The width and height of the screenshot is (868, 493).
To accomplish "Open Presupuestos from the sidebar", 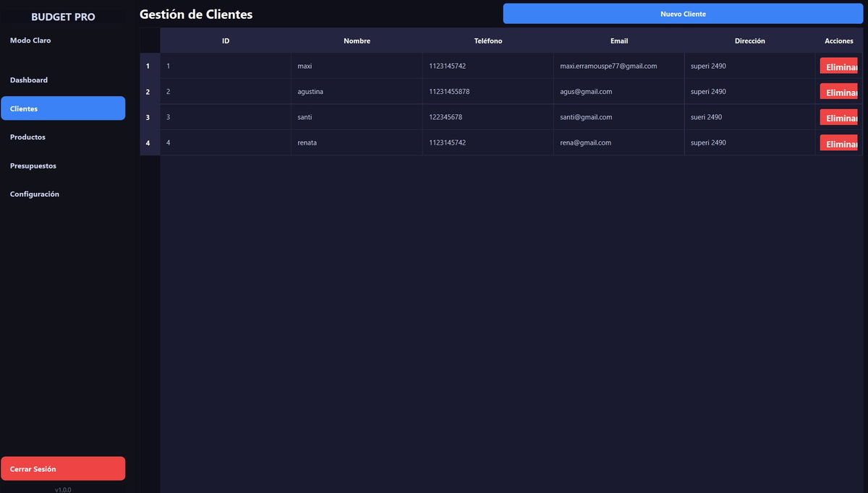I will pyautogui.click(x=33, y=166).
